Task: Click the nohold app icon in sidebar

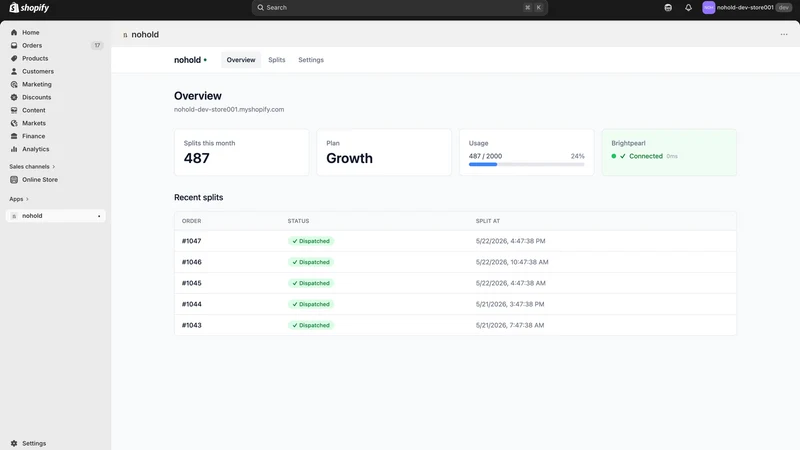Action: coord(14,216)
